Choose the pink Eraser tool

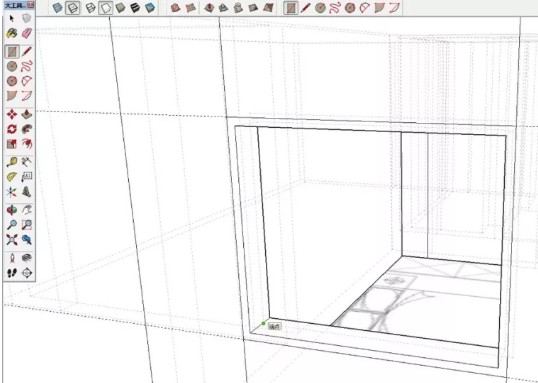(27, 33)
